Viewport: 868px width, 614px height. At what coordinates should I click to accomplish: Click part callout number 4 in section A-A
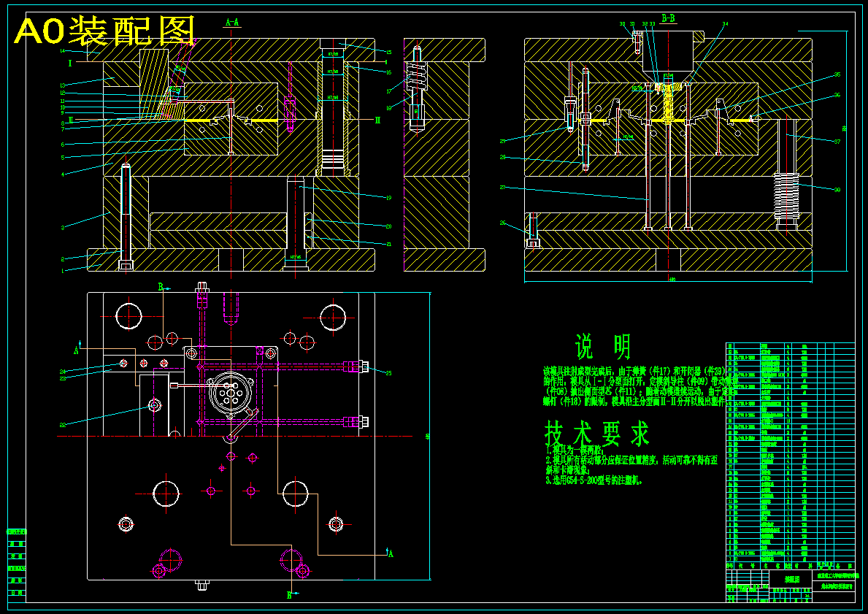[63, 175]
